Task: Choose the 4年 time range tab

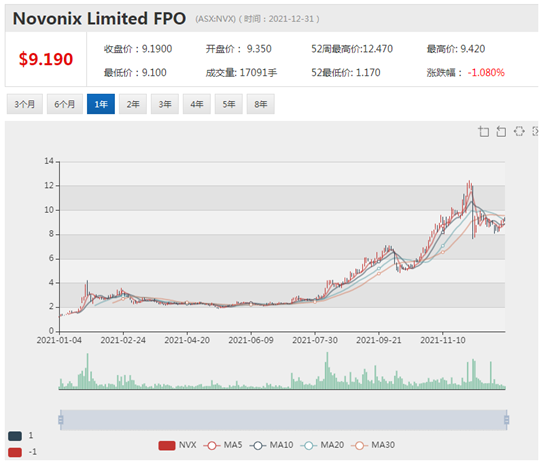Action: (x=197, y=104)
